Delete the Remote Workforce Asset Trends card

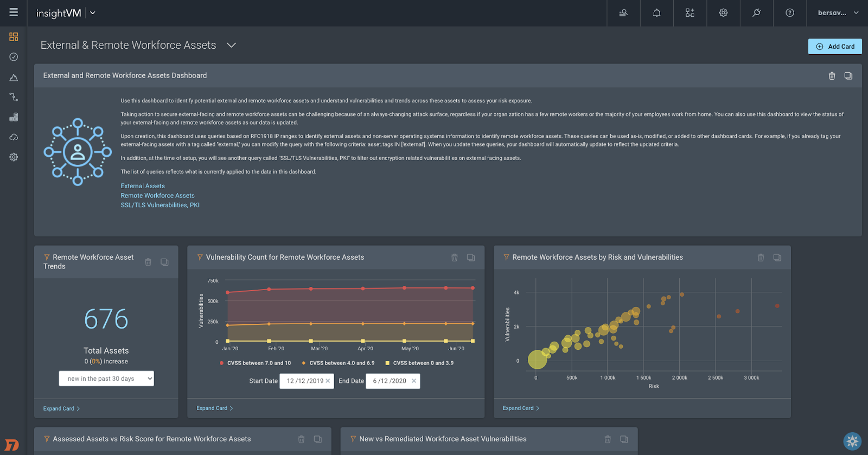click(148, 262)
